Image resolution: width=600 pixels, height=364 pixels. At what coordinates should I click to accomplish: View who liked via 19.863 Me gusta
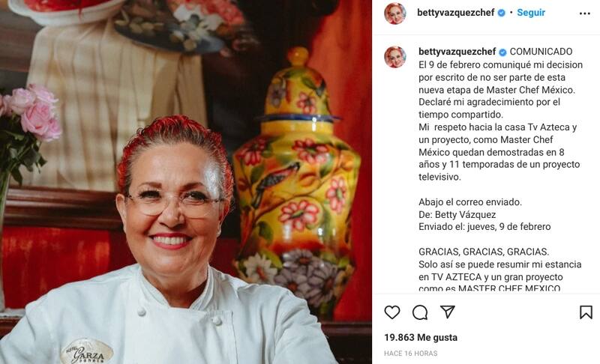pos(421,337)
